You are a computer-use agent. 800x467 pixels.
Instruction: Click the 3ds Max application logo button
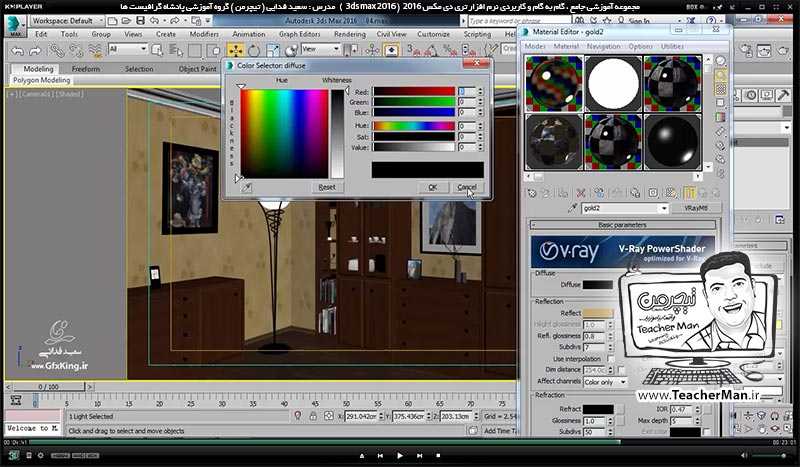[x=14, y=26]
